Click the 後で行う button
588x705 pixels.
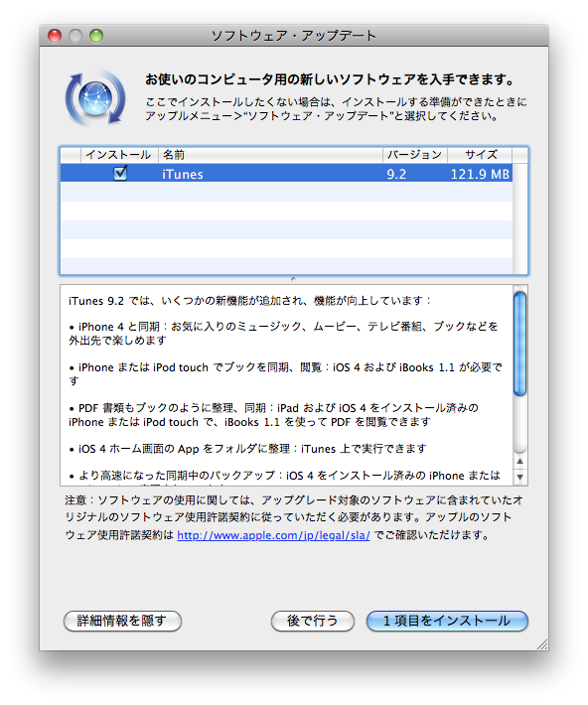coord(313,621)
